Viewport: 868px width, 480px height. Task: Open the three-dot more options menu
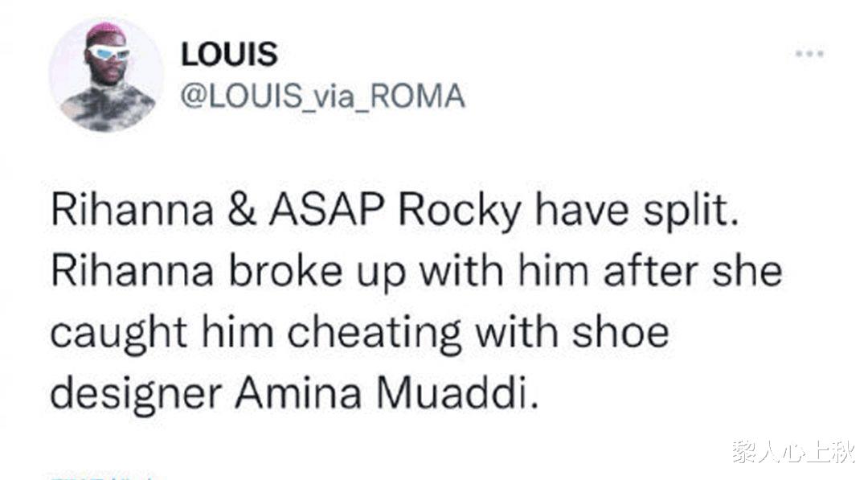coord(809,54)
